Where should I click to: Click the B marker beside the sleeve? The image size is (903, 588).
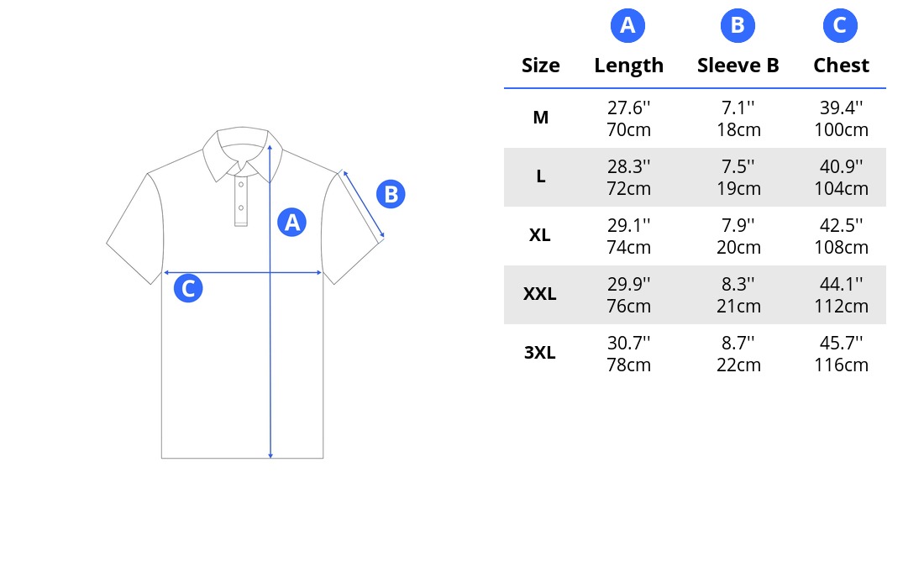[x=391, y=194]
